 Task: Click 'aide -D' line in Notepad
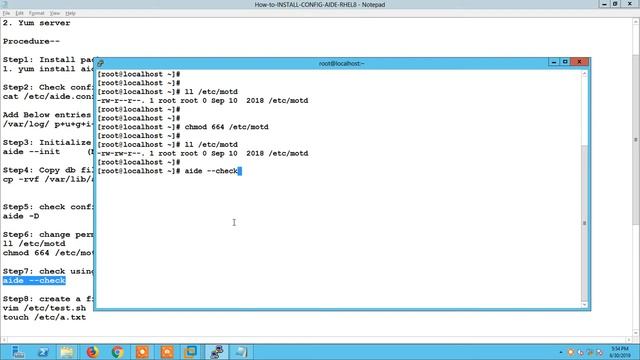click(21, 216)
